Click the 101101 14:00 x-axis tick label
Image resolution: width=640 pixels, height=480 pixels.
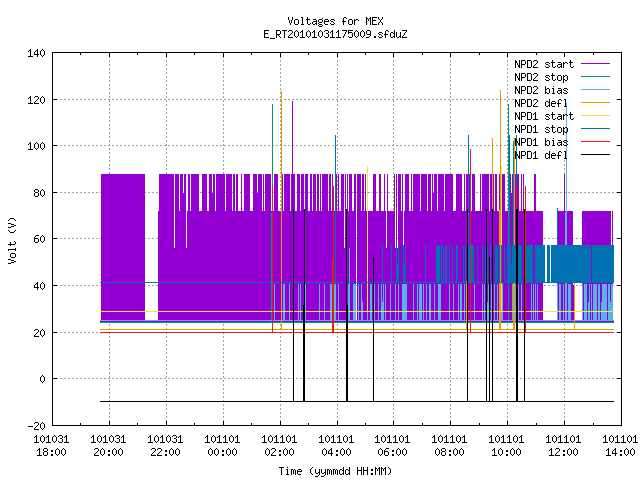pyautogui.click(x=620, y=446)
